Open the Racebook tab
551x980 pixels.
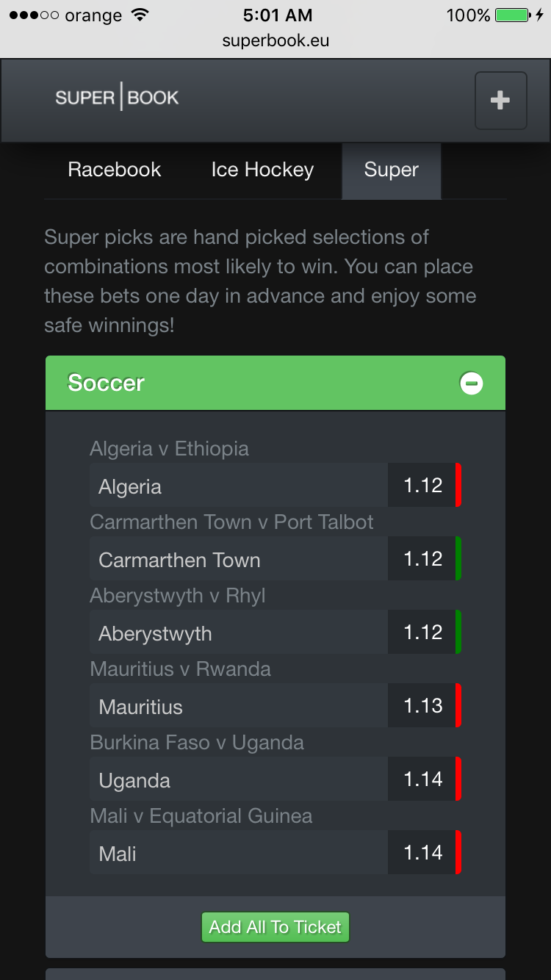[x=115, y=170]
